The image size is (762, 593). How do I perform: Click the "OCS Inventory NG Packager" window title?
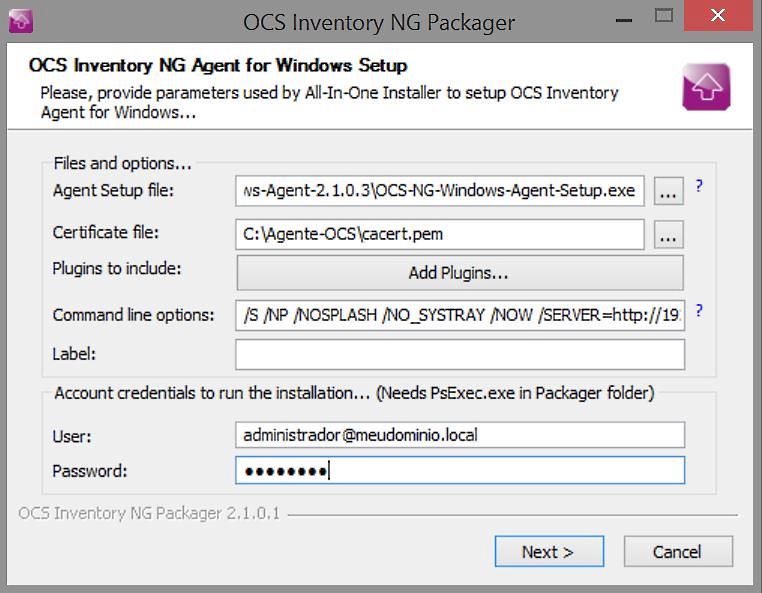click(379, 22)
